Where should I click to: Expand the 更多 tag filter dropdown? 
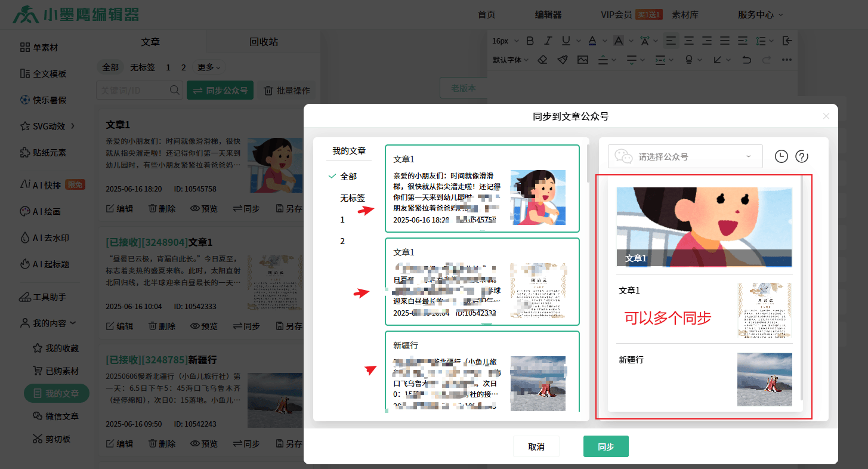pyautogui.click(x=208, y=67)
